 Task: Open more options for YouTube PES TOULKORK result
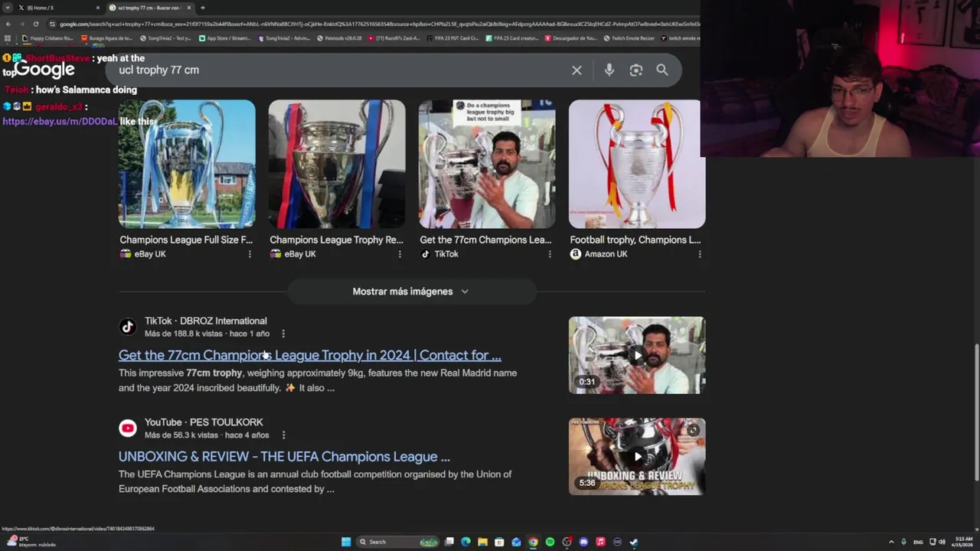click(x=283, y=435)
